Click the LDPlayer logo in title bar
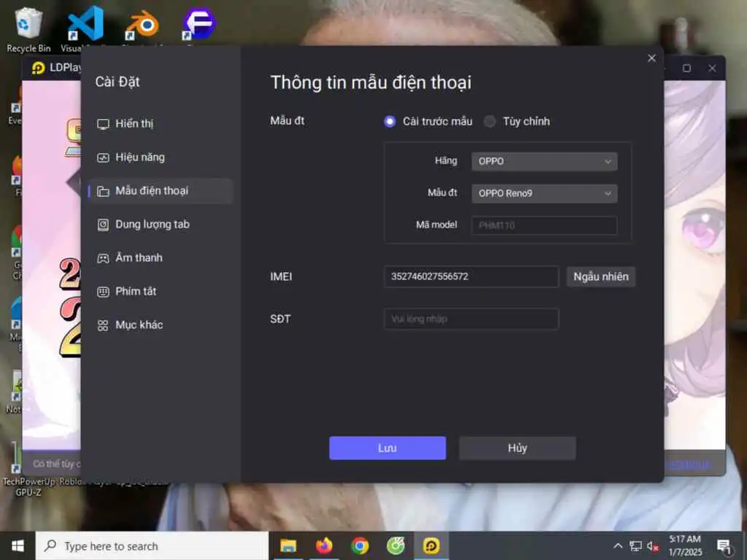Image resolution: width=747 pixels, height=560 pixels. (x=38, y=68)
